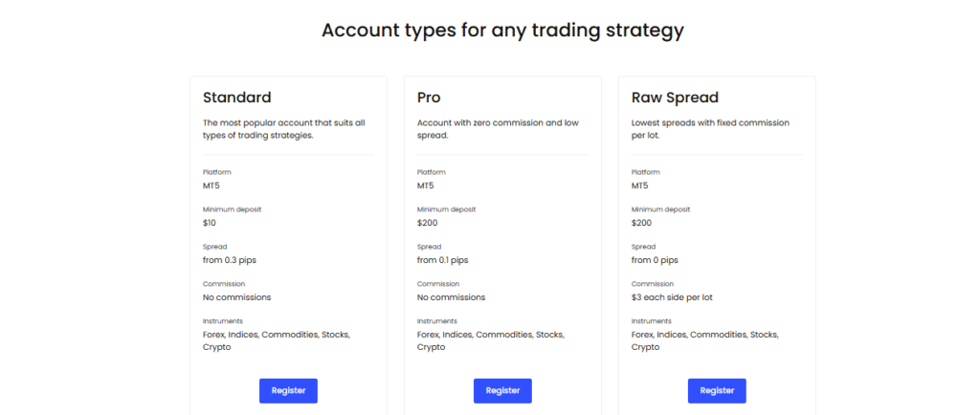
Task: Click the Instruments list in the Pro card
Action: click(x=490, y=340)
